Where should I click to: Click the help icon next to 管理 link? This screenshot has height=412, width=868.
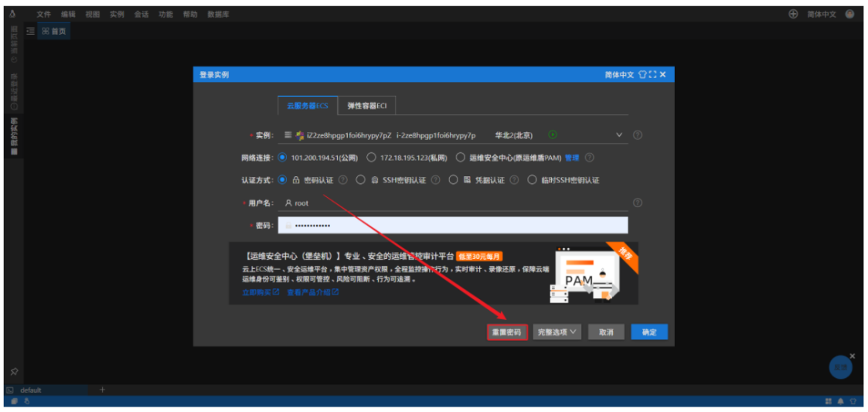coord(590,158)
